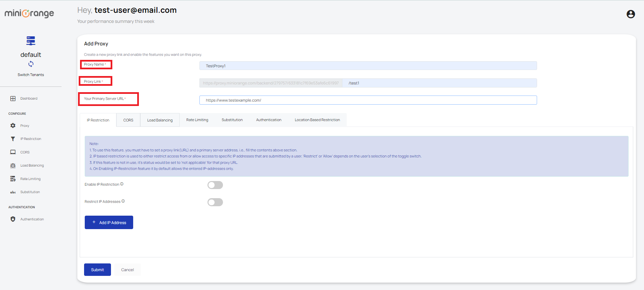Click the test-user@email.com greeting text
644x290 pixels.
(x=136, y=10)
